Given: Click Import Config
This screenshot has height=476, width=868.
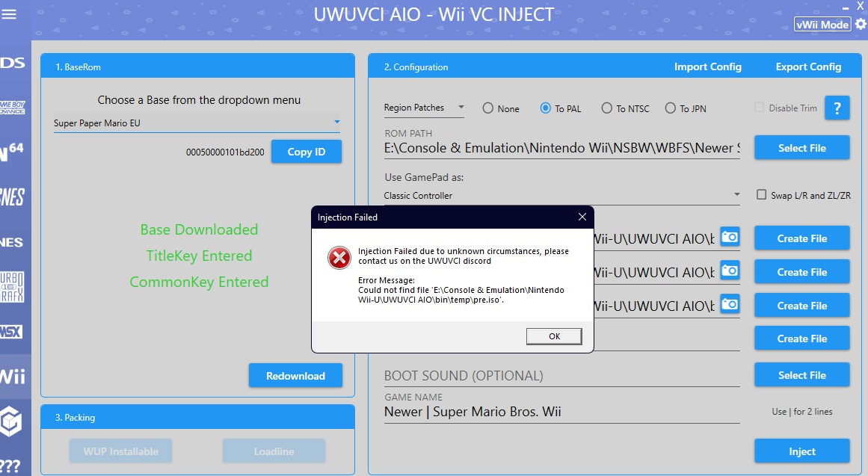Looking at the screenshot, I should [x=707, y=67].
